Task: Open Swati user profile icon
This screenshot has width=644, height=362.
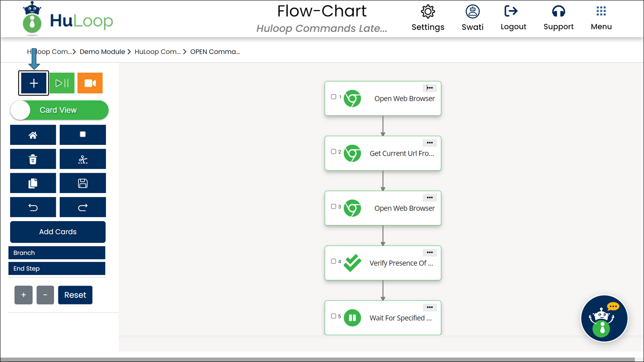Action: 473,12
